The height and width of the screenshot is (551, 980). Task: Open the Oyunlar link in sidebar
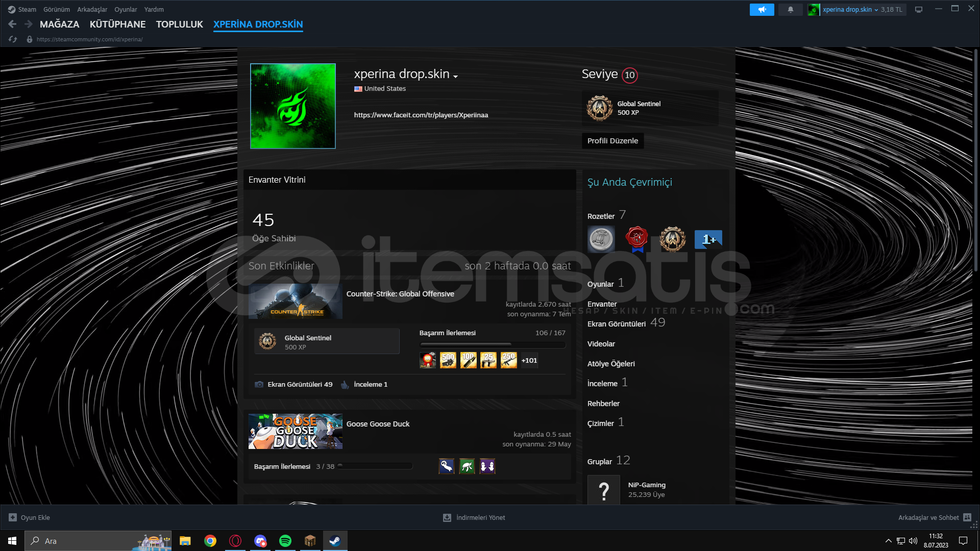[600, 284]
